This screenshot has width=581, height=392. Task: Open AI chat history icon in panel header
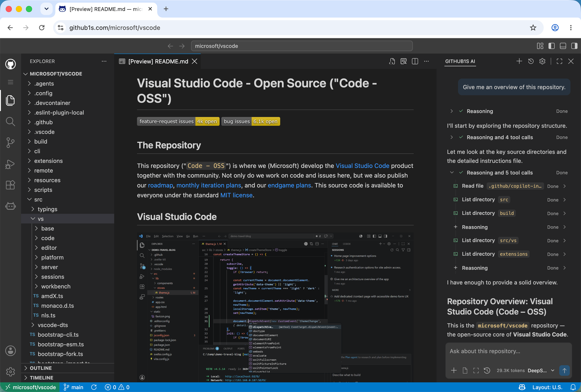point(531,61)
